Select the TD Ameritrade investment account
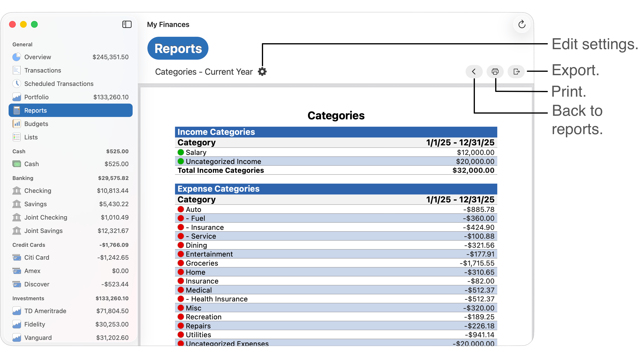644x358 pixels. pos(45,311)
